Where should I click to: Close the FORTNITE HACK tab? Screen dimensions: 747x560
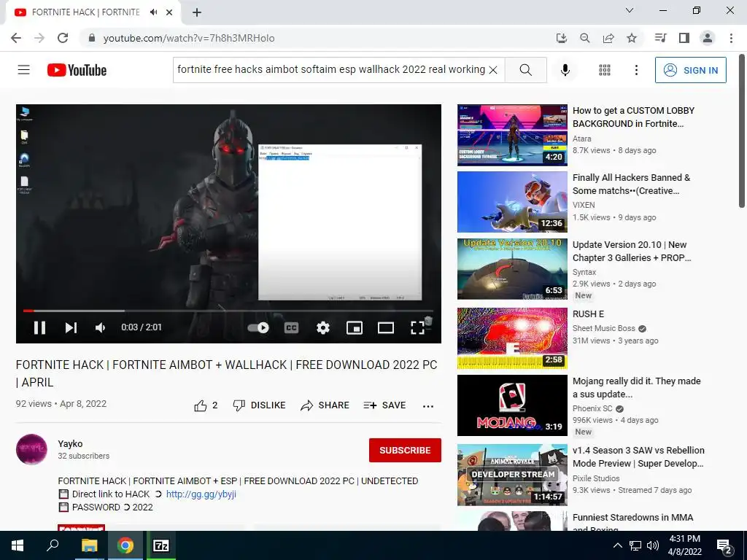tap(169, 12)
